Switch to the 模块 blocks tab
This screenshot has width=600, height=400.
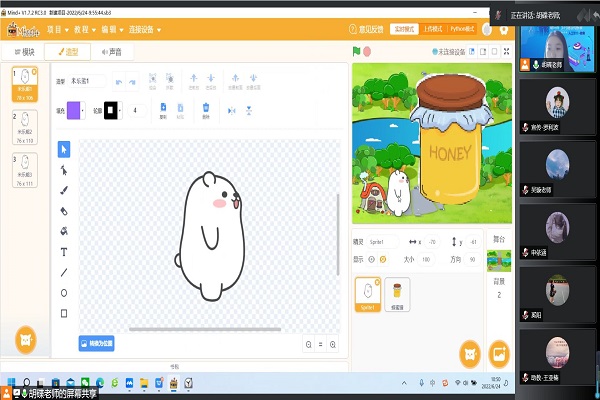click(x=25, y=51)
